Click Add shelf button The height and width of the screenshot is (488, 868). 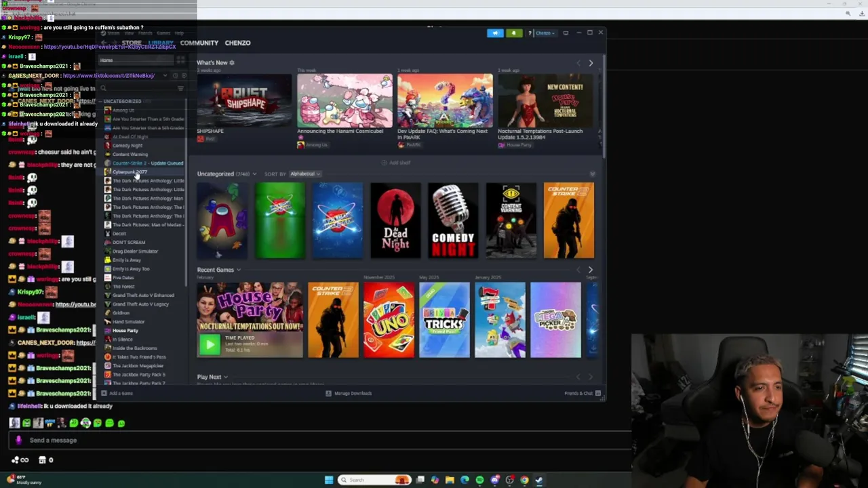pyautogui.click(x=396, y=163)
